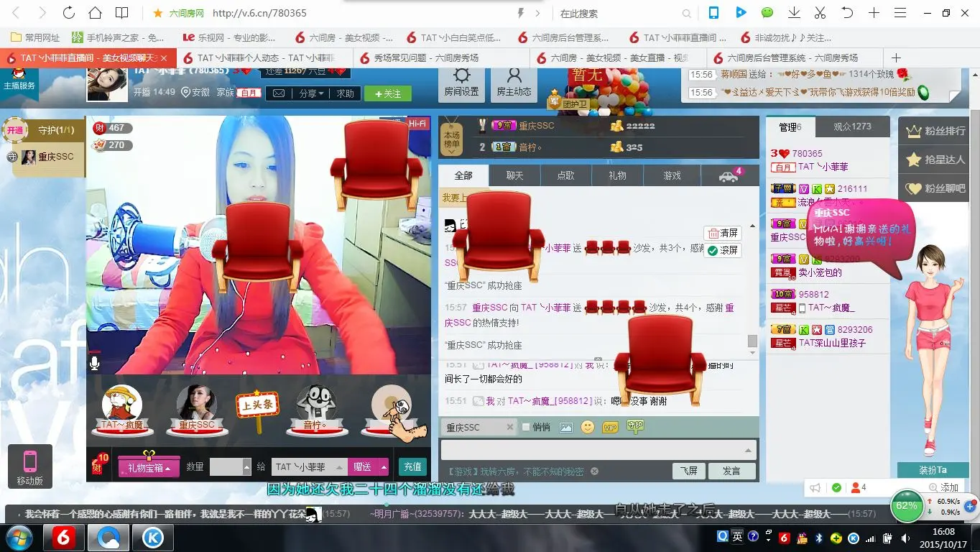This screenshot has width=980, height=552.
Task: Switch to the 观众1273 audience tab
Action: tap(852, 126)
